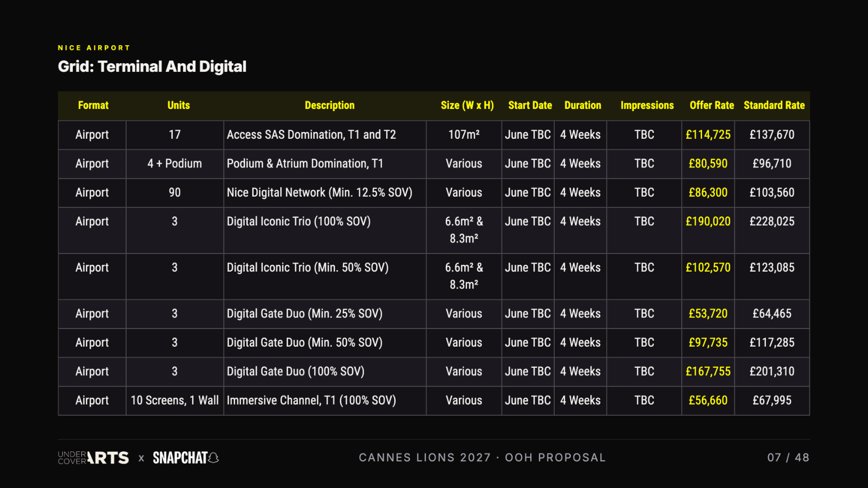868x488 pixels.
Task: Click the '07 / 48' page number
Action: tap(788, 458)
